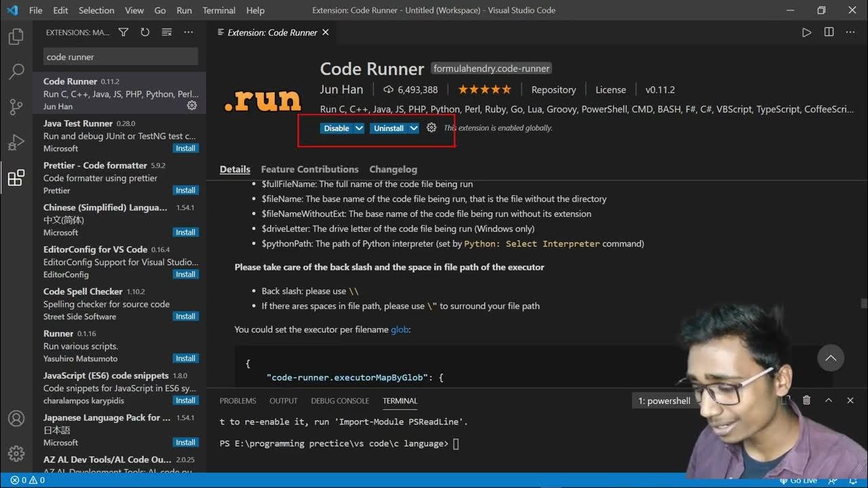Install the Java Test Runner extension
Viewport: 868px width, 488px height.
[x=186, y=148]
